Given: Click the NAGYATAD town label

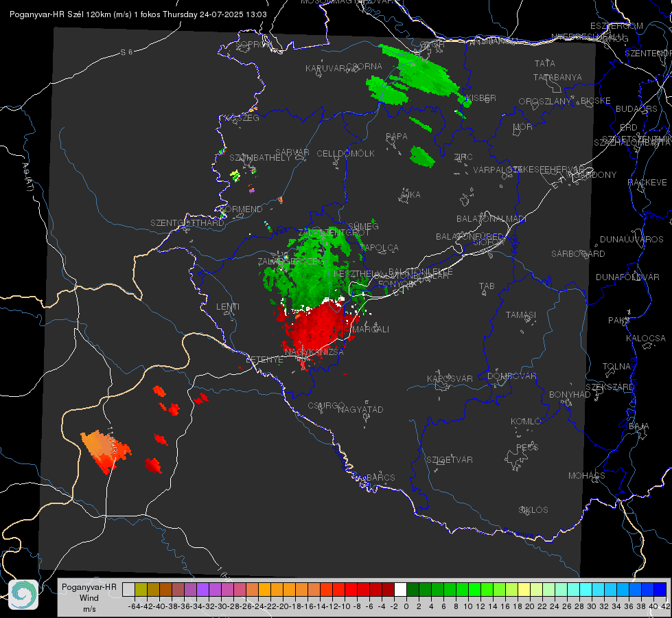Looking at the screenshot, I should [360, 409].
